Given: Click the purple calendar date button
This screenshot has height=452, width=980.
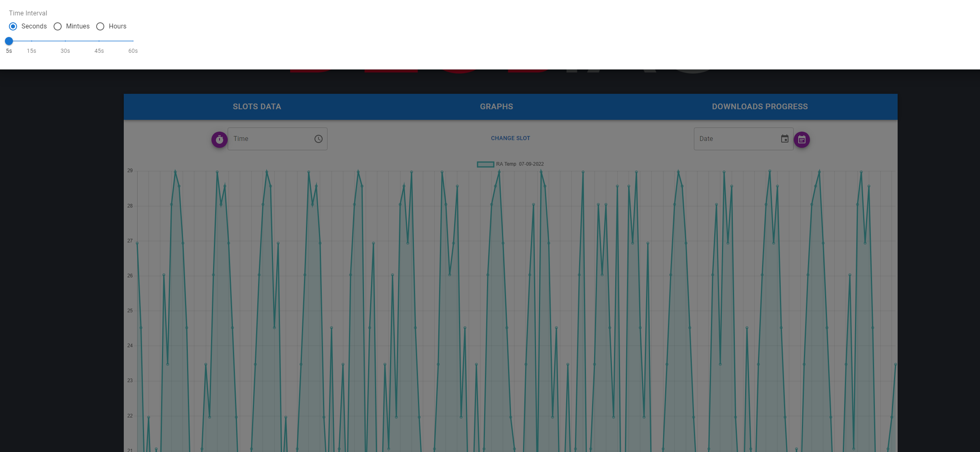Looking at the screenshot, I should tap(802, 140).
